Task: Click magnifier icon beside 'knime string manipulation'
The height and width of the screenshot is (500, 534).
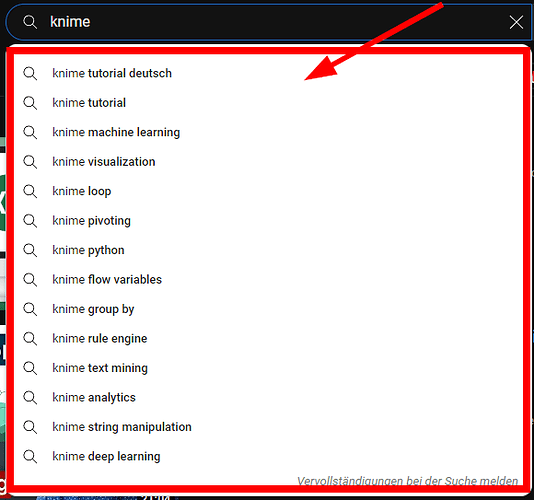Action: (x=30, y=427)
